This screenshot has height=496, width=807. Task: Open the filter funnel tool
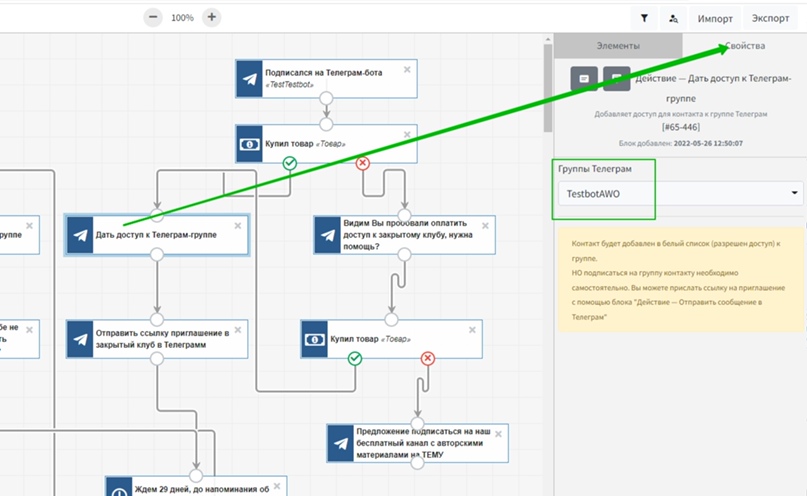pos(644,18)
